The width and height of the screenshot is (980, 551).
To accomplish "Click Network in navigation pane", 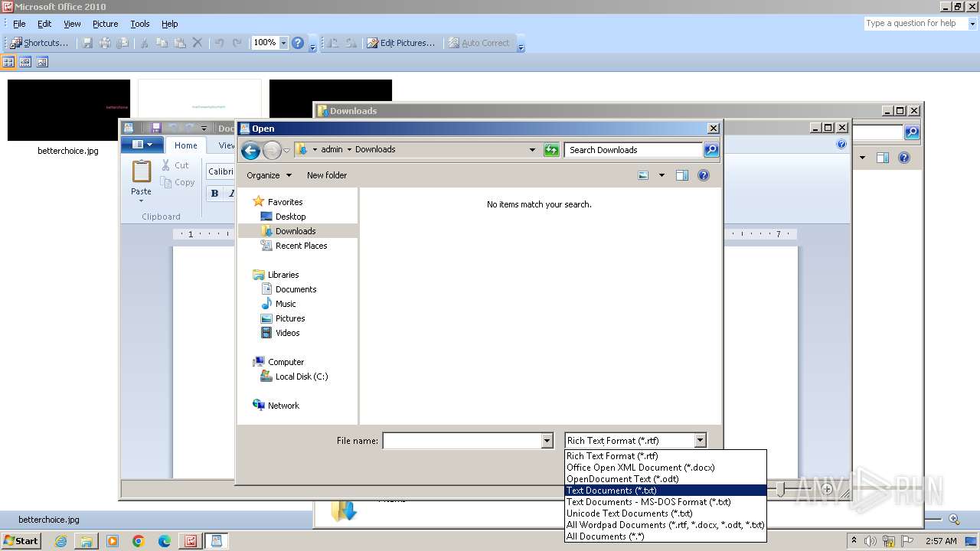I will click(283, 406).
